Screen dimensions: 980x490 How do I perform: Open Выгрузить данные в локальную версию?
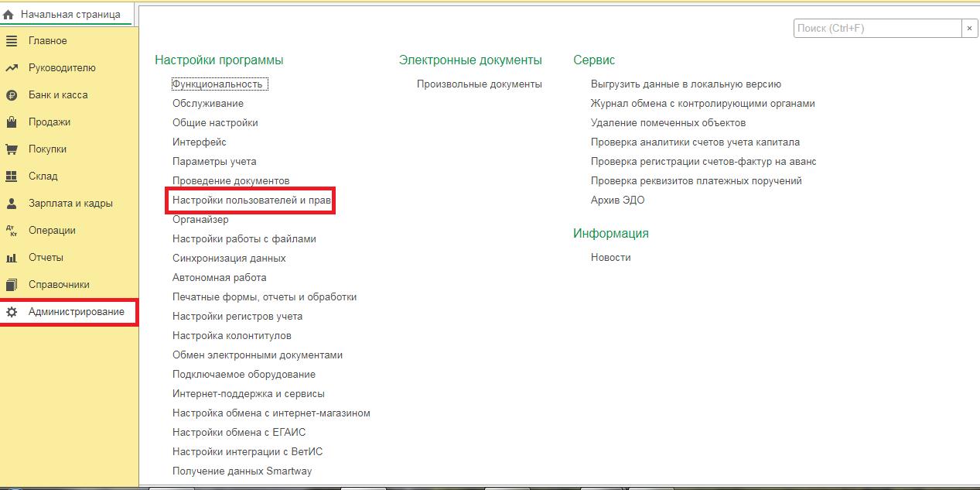point(686,84)
